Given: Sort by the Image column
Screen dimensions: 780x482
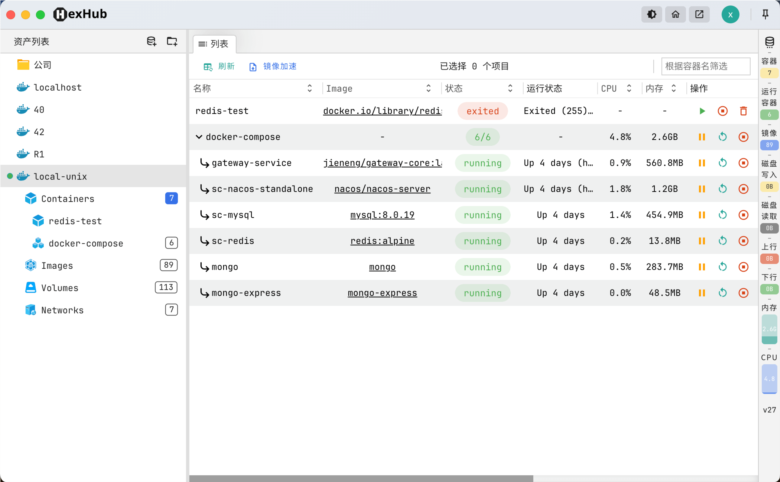Looking at the screenshot, I should pyautogui.click(x=428, y=88).
